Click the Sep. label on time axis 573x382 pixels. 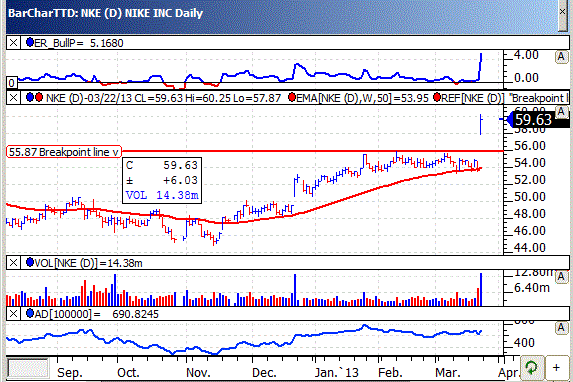[69, 373]
